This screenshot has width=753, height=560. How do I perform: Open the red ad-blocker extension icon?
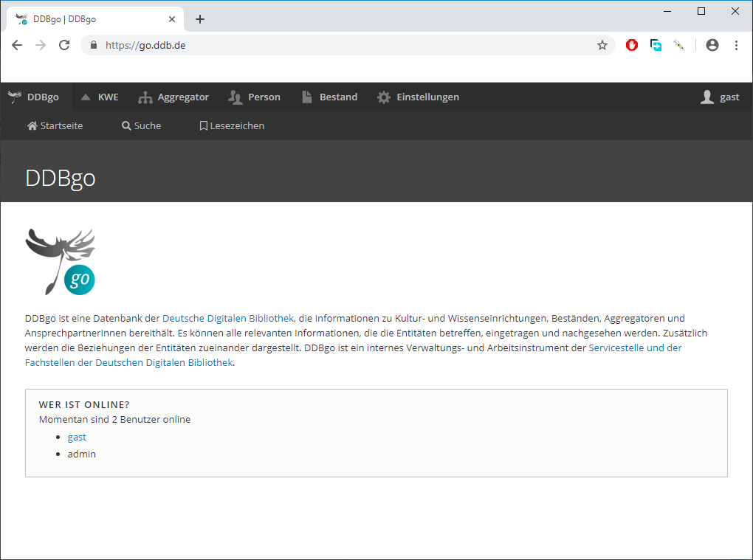(x=631, y=45)
